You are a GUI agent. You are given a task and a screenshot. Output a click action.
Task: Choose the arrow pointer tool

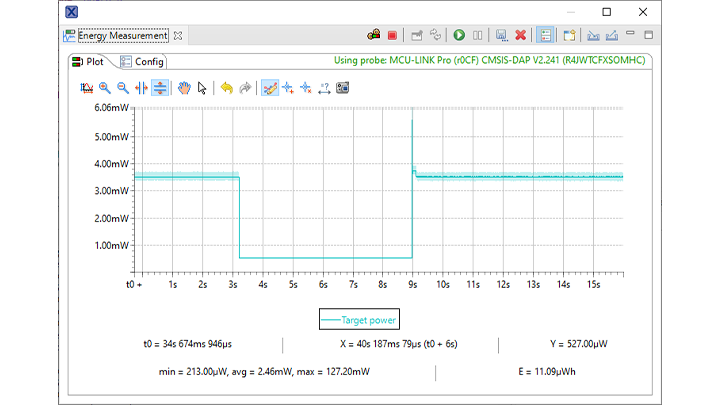(202, 88)
